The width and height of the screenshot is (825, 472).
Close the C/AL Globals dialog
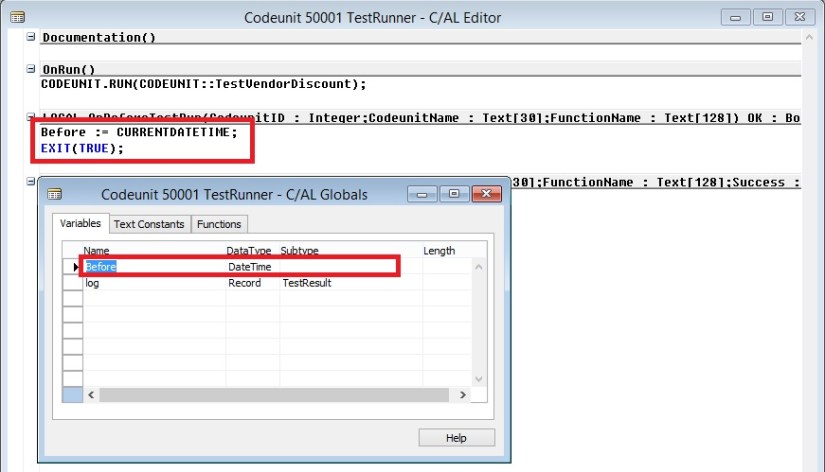(x=485, y=194)
